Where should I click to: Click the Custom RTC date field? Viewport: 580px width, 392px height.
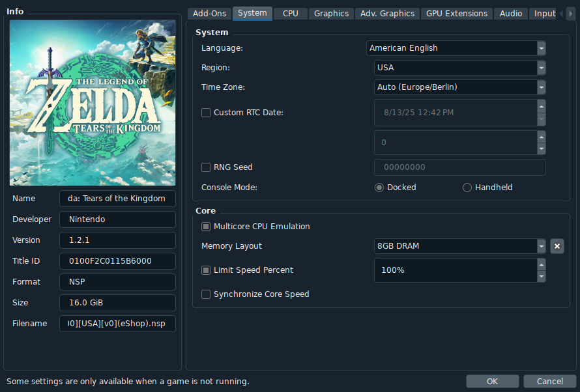456,112
